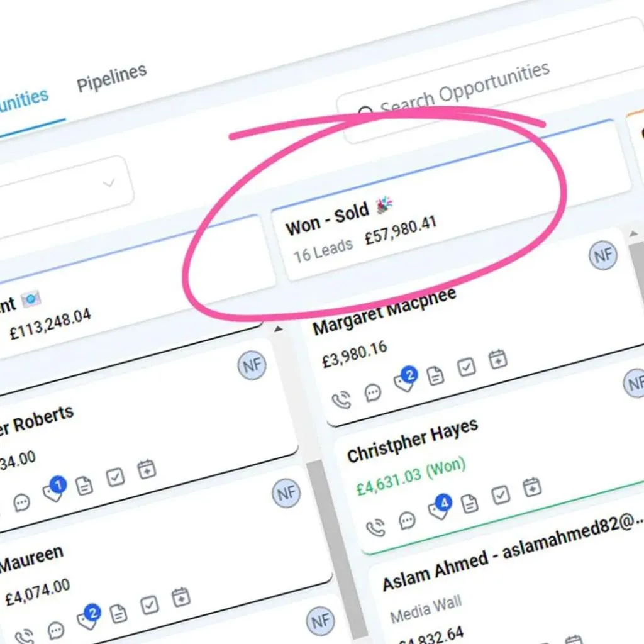Click the search magnifier icon
The width and height of the screenshot is (644, 644).
[365, 111]
